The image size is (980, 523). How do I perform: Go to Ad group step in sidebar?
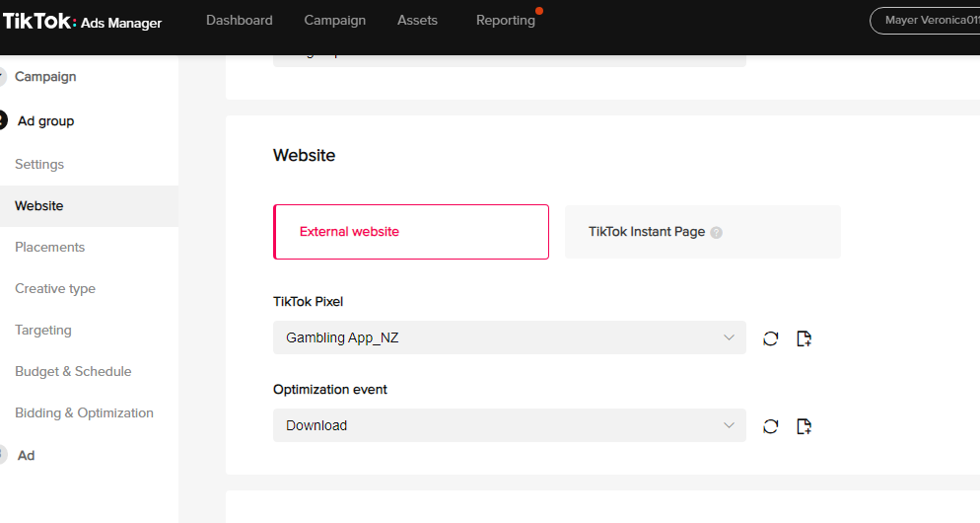[x=45, y=120]
